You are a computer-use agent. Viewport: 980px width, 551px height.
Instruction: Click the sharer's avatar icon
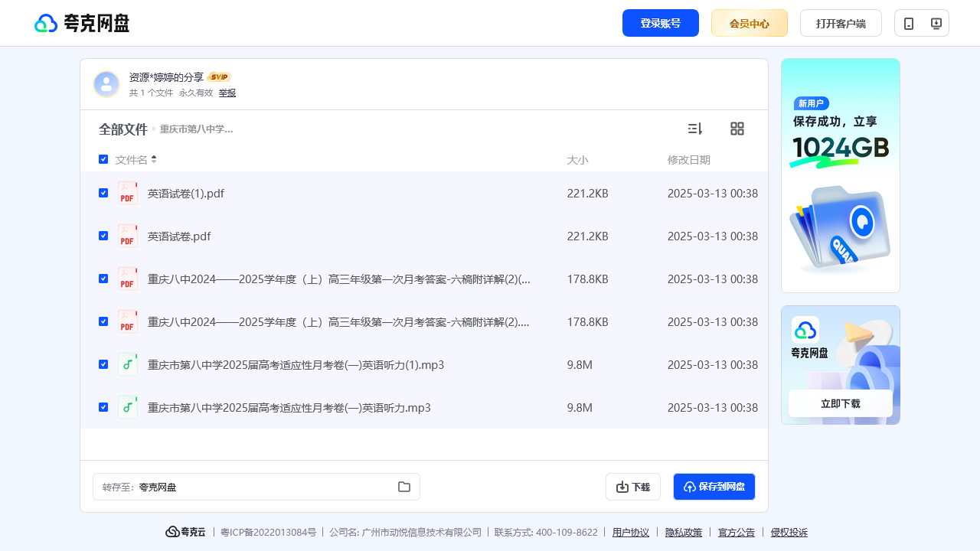(x=106, y=84)
